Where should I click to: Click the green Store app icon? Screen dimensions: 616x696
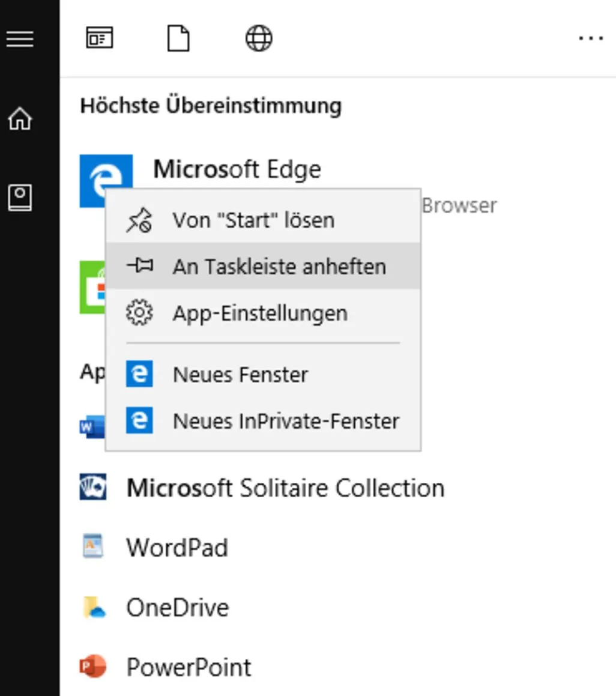point(92,287)
